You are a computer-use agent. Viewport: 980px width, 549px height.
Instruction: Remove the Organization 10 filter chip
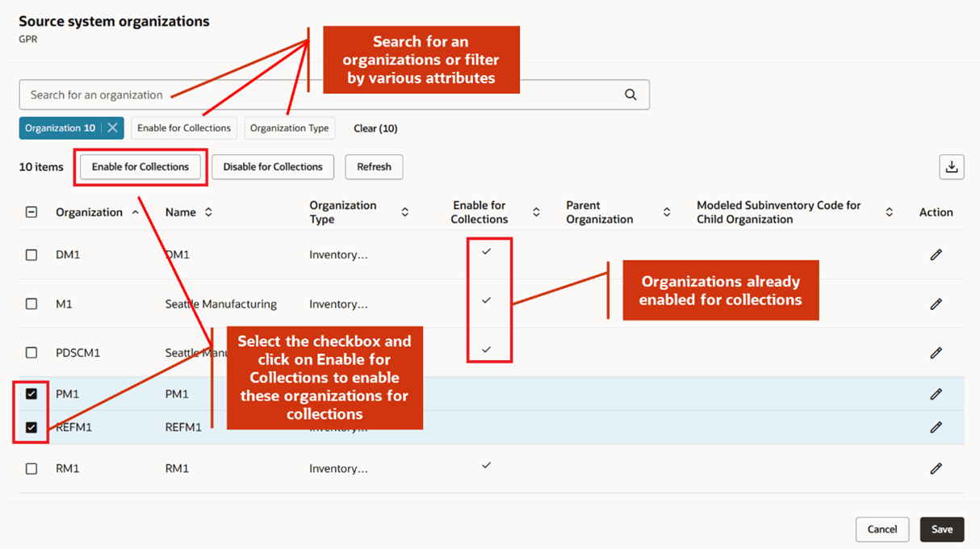[x=111, y=128]
